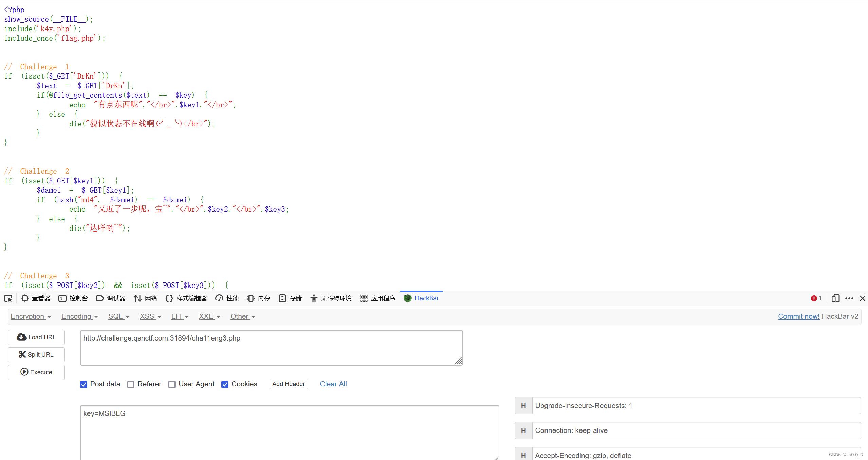Screen dimensions: 868x460
Task: Click the hash("md4", $damei) condition line
Action: [121, 200]
